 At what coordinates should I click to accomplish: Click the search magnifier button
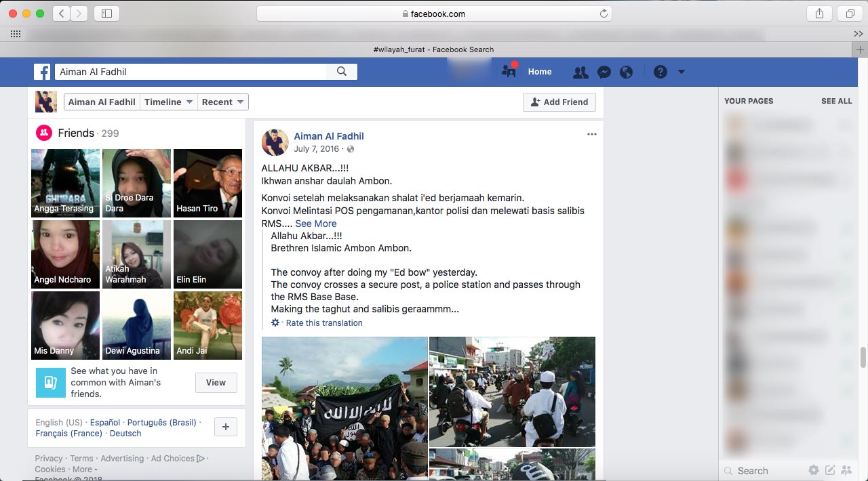342,72
